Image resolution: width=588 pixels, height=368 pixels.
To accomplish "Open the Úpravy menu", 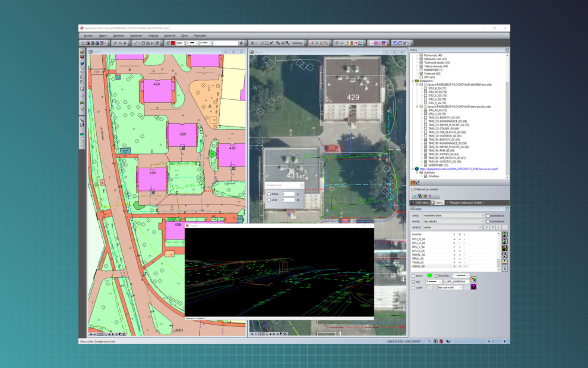I will (102, 36).
